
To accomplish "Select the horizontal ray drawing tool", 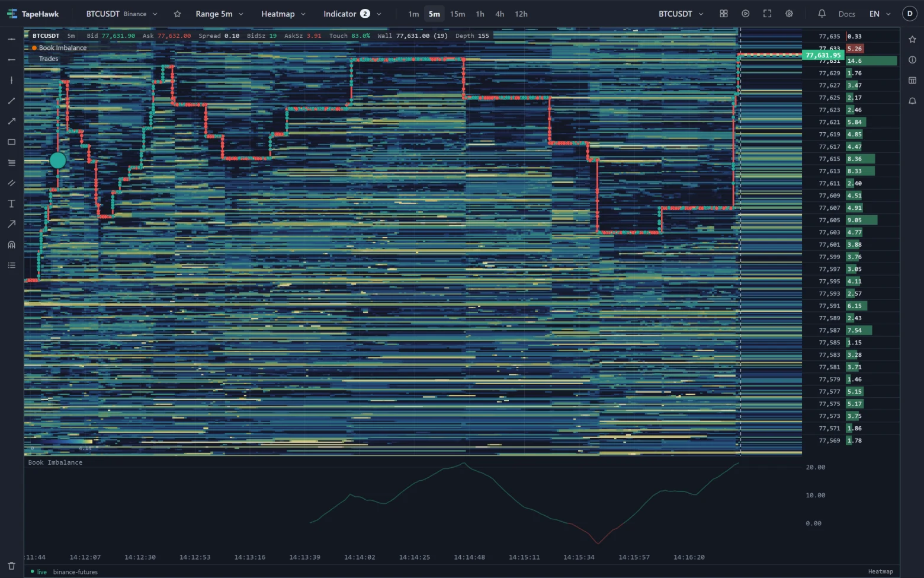I will pos(11,60).
